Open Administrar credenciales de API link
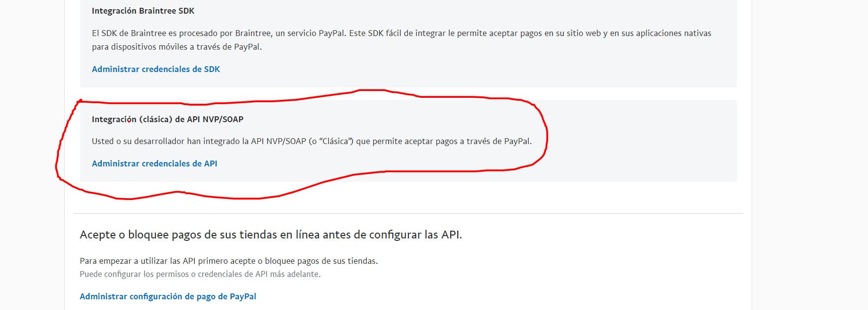 point(154,164)
